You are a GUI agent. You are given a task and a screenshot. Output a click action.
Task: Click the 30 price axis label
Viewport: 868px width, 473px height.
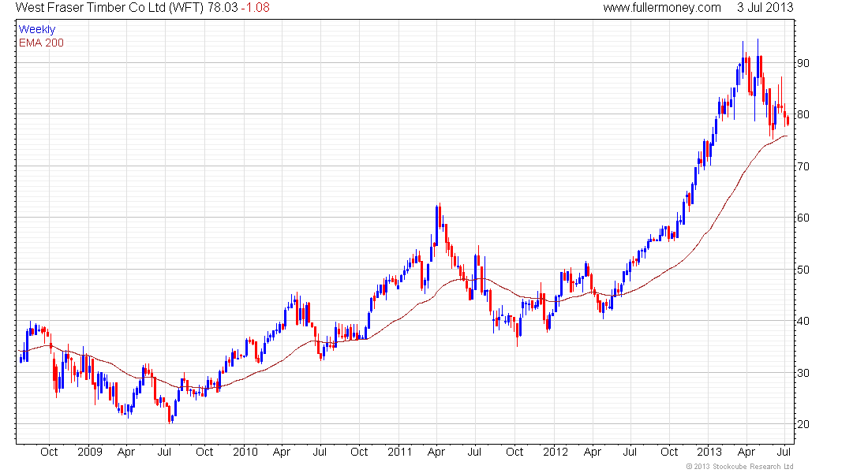pyautogui.click(x=803, y=373)
